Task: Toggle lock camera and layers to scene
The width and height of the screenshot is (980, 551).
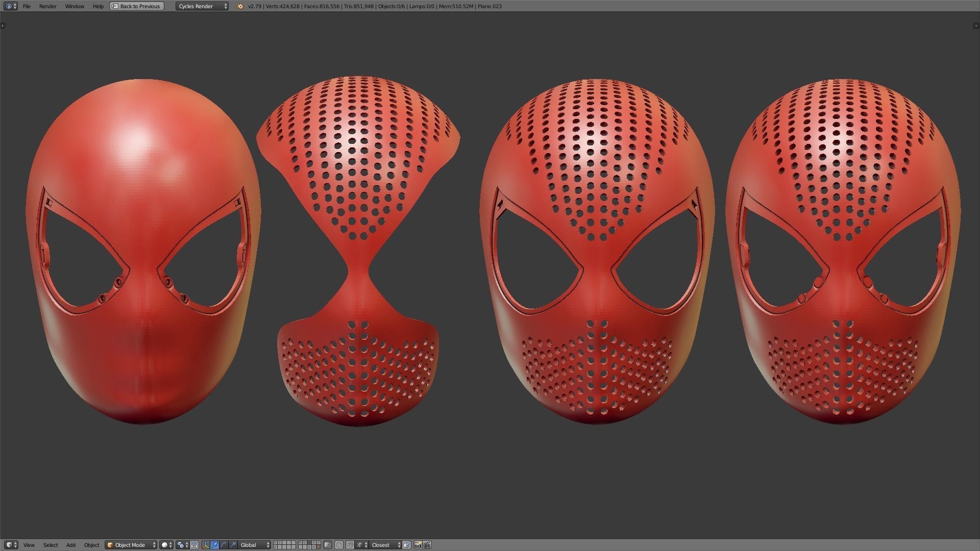Action: [328, 545]
